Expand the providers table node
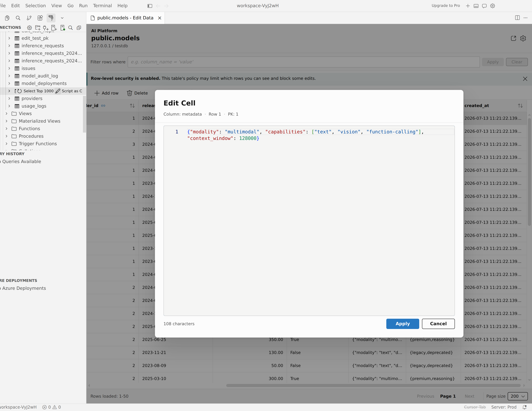The image size is (532, 411). coord(9,98)
